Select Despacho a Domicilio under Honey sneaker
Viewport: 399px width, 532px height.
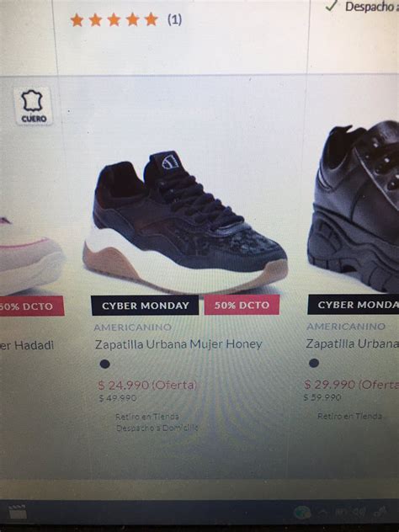pyautogui.click(x=157, y=428)
